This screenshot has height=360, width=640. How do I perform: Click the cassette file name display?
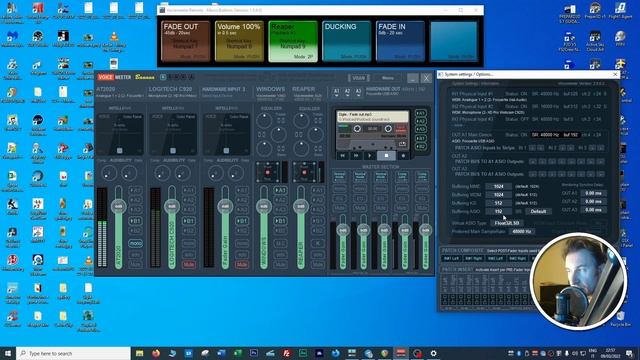pos(373,116)
